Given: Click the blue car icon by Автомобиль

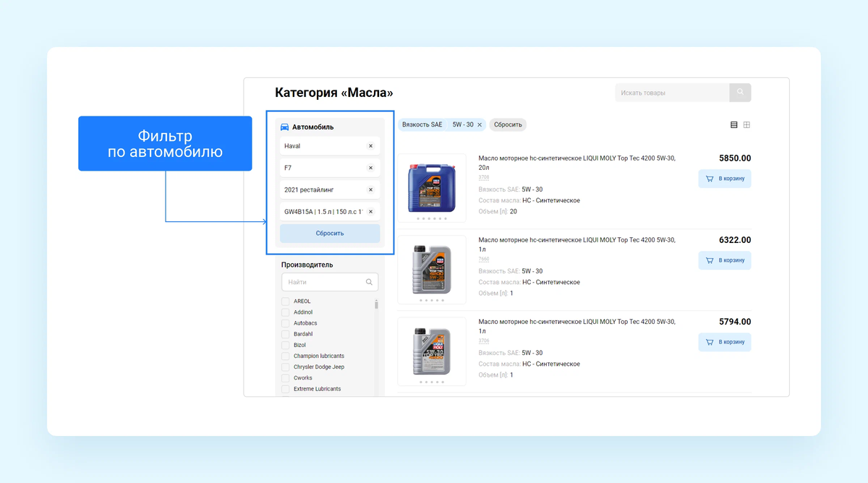Looking at the screenshot, I should (x=285, y=127).
